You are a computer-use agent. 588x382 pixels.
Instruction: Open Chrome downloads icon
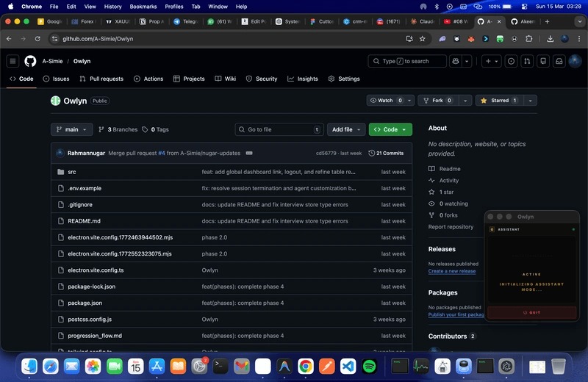pos(550,39)
